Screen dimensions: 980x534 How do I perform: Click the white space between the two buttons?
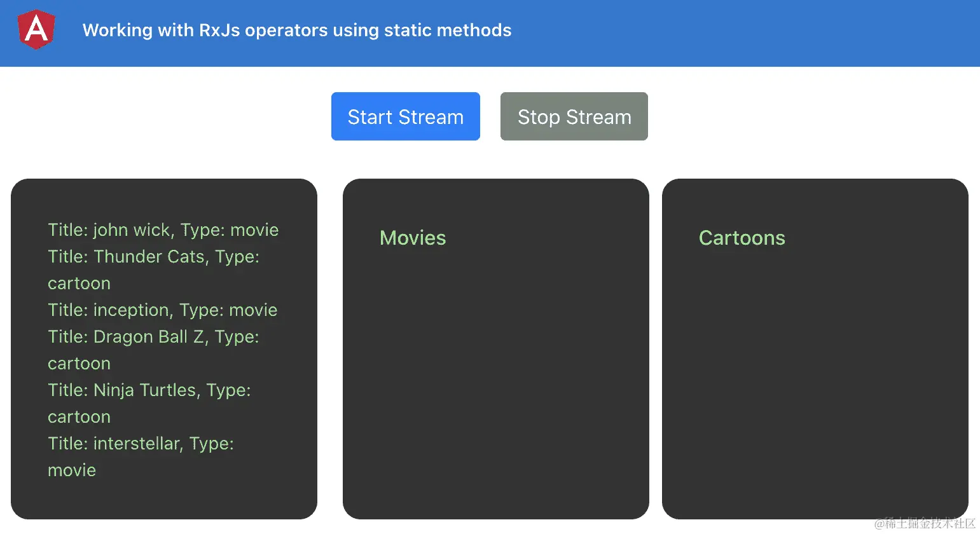pyautogui.click(x=490, y=116)
